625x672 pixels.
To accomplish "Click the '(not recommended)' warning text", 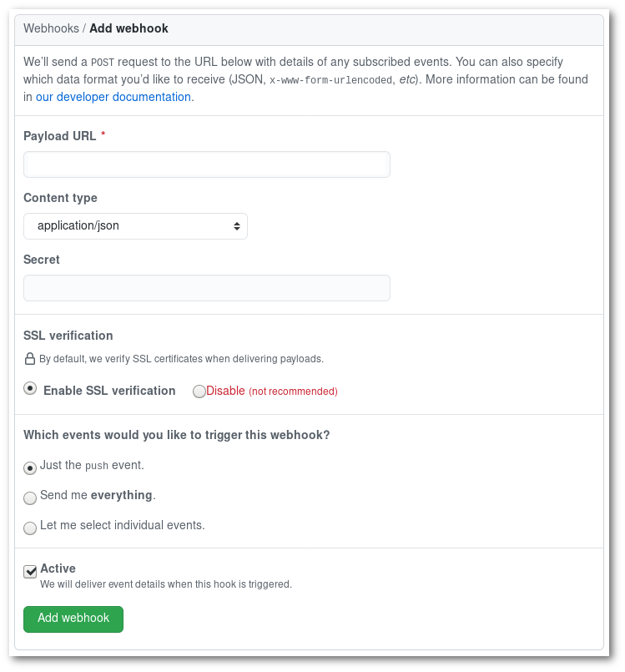I will 294,391.
